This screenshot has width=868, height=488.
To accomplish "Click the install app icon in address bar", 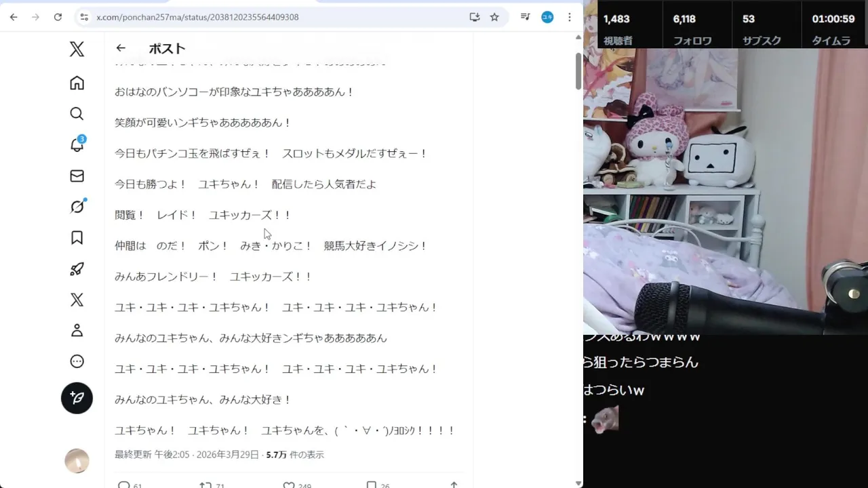I will tap(475, 17).
